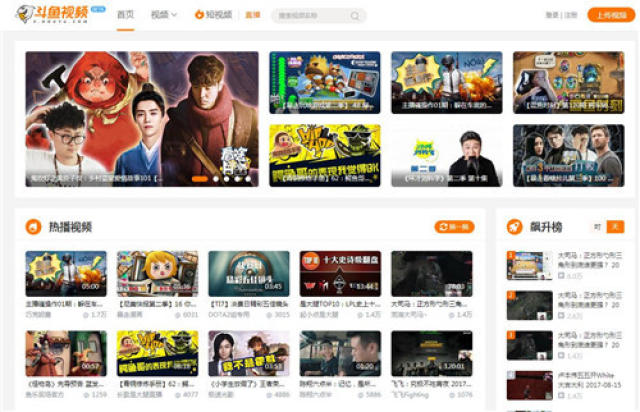Screen dimensions: 640x412
Task: Click the view icon beside 6031
Action: [x=178, y=315]
